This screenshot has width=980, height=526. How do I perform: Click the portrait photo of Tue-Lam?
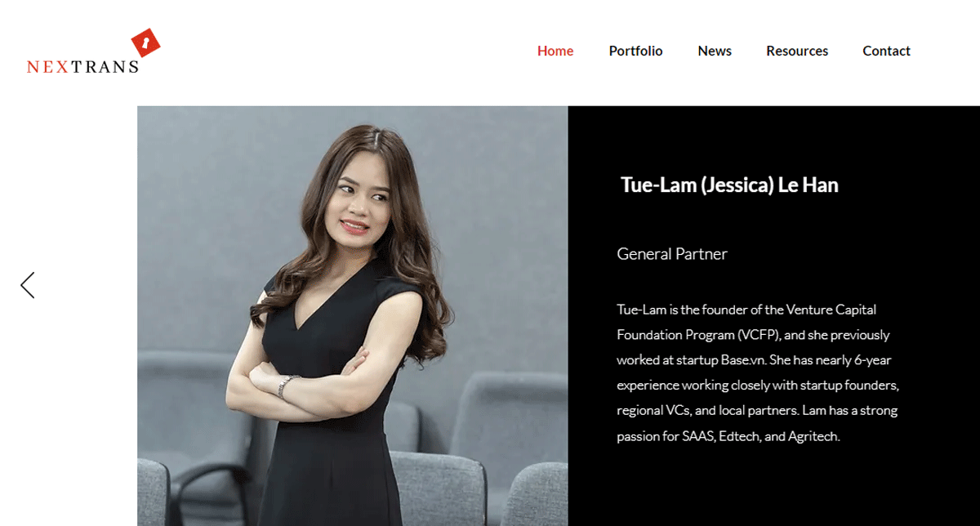pos(352,316)
